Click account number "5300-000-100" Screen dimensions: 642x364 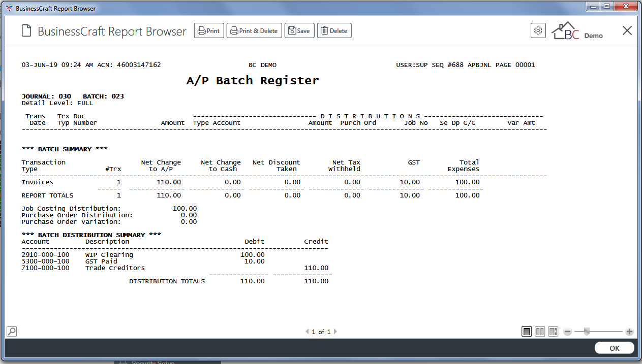pyautogui.click(x=46, y=261)
